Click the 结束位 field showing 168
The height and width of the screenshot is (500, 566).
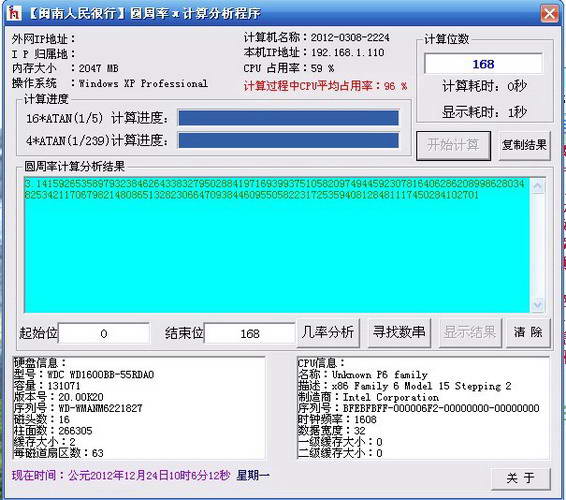pos(250,333)
